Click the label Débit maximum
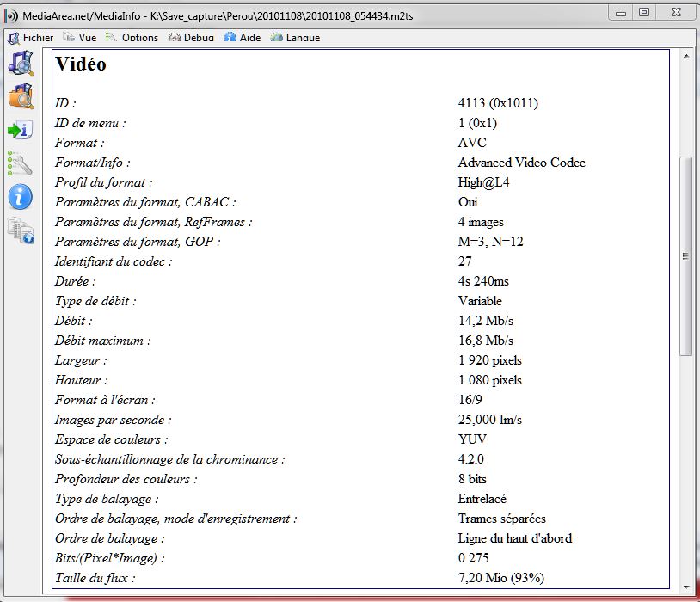The width and height of the screenshot is (700, 602). tap(102, 341)
